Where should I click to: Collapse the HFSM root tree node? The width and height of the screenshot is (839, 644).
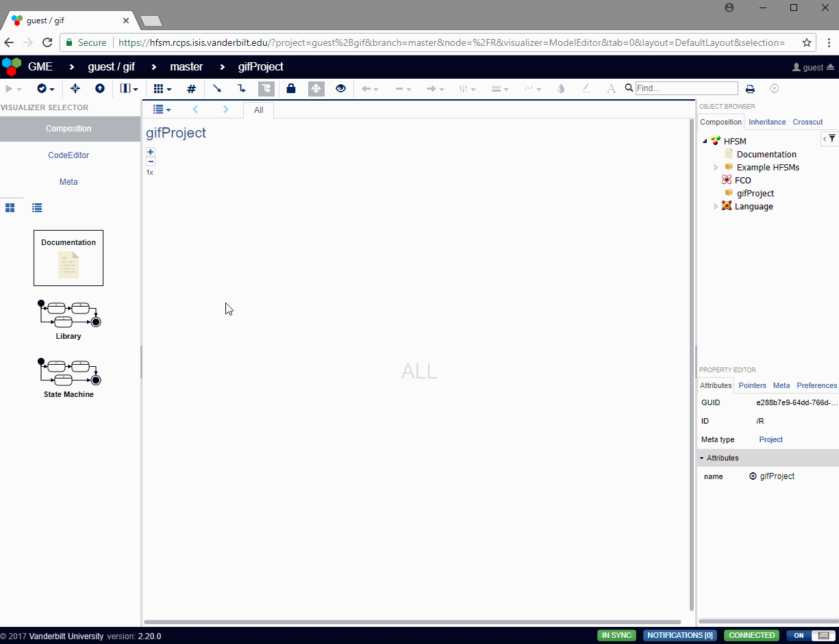[x=705, y=141]
